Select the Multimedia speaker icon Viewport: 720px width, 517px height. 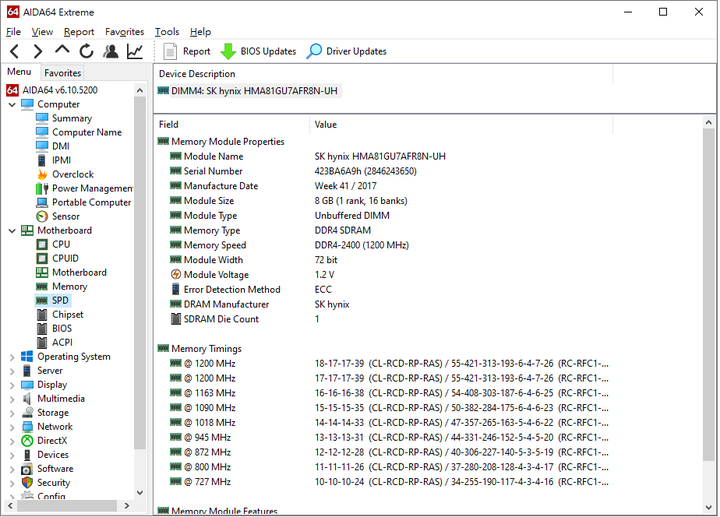(x=27, y=399)
